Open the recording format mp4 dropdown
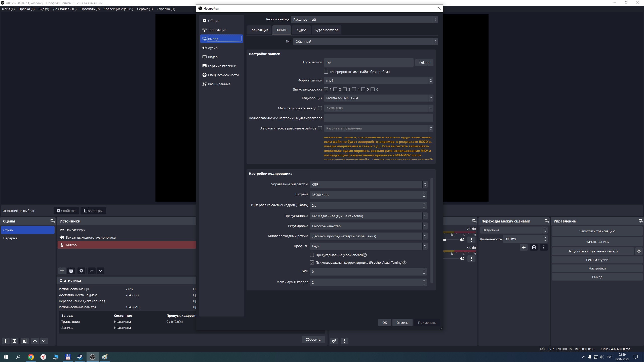The height and width of the screenshot is (362, 644). (378, 80)
